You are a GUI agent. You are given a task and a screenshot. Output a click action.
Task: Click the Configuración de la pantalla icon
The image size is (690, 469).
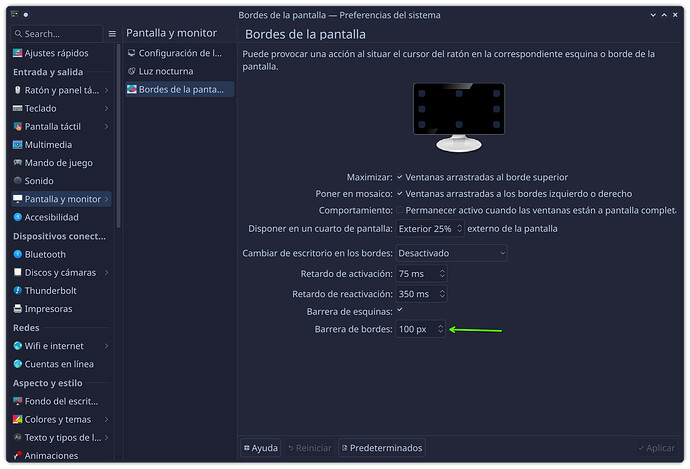click(131, 53)
